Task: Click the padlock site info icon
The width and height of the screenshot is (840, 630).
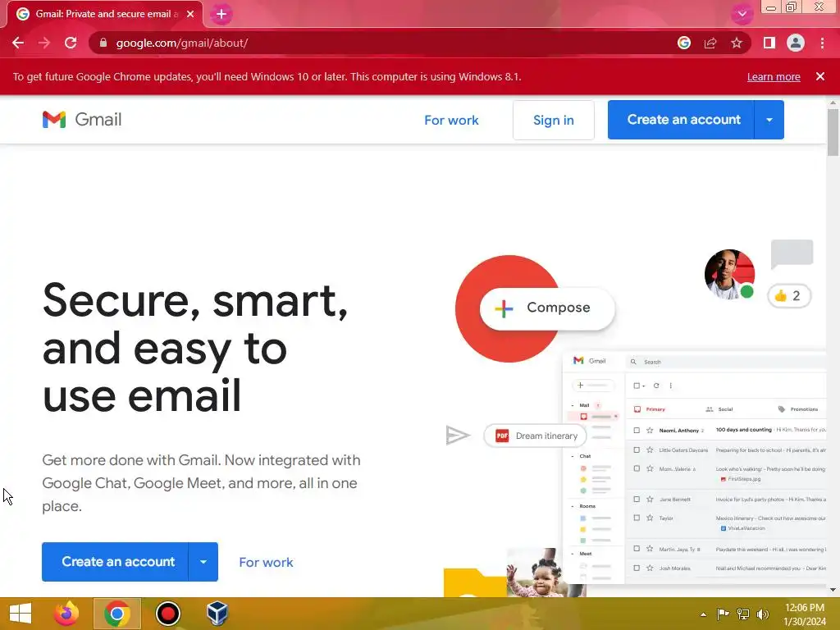Action: pyautogui.click(x=103, y=43)
